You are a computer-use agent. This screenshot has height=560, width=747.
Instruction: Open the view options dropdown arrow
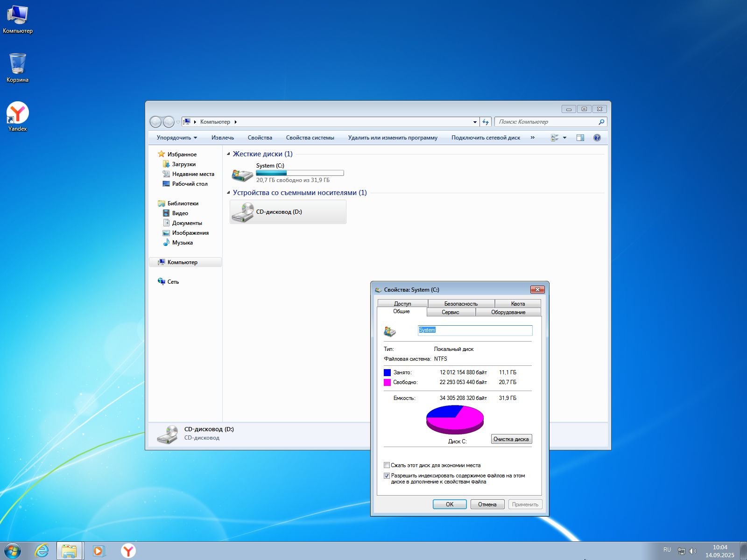(564, 138)
